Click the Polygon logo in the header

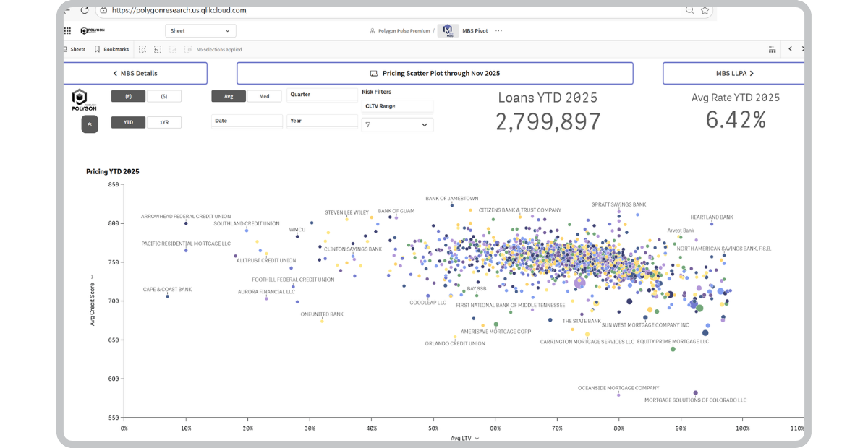91,30
